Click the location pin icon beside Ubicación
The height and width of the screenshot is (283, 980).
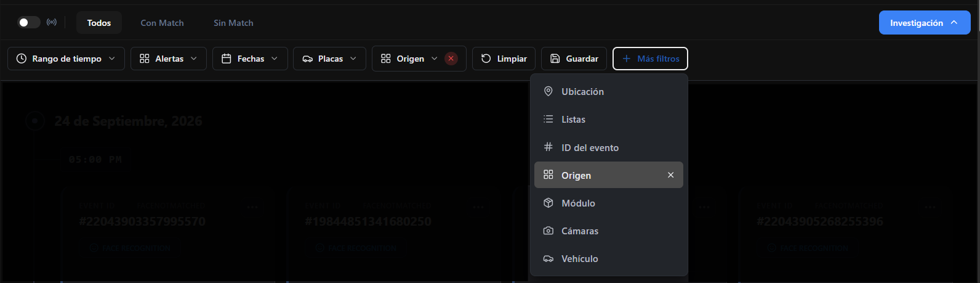(548, 91)
